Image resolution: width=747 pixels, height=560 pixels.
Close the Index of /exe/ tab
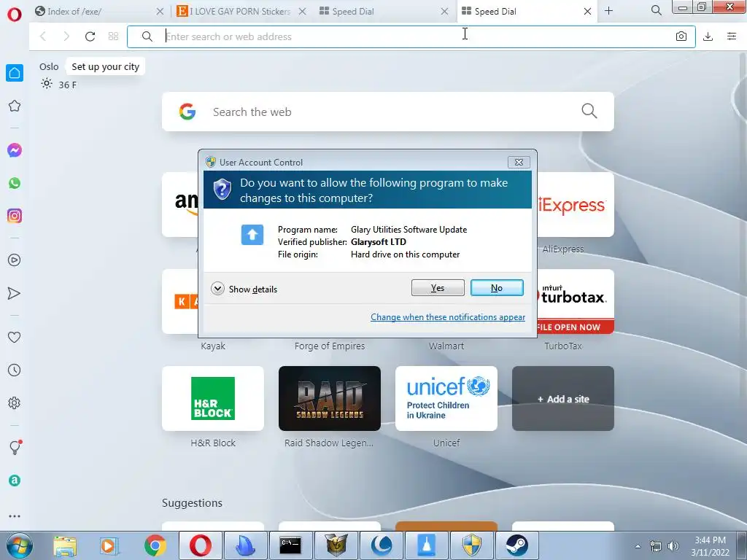point(160,12)
